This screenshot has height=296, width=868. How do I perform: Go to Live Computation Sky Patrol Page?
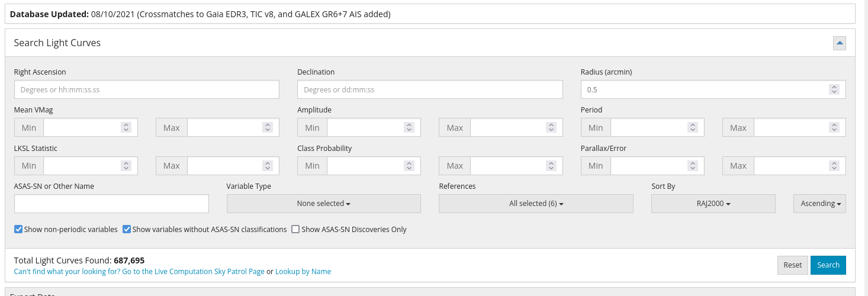[139, 272]
